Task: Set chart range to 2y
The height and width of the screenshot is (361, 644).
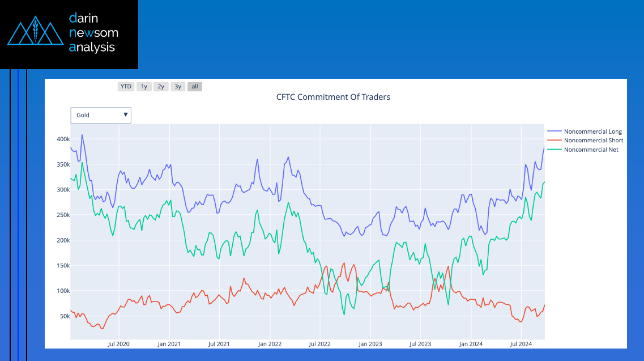Action: (161, 87)
